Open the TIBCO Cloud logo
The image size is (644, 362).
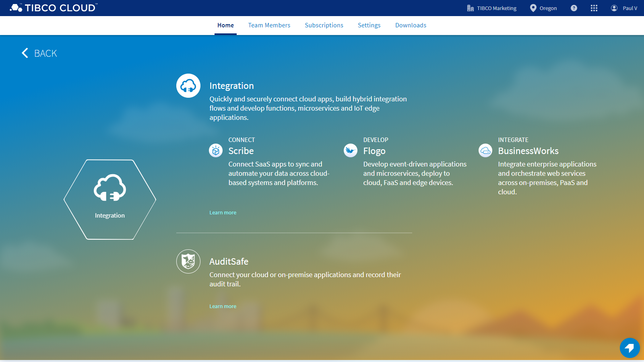coord(52,8)
